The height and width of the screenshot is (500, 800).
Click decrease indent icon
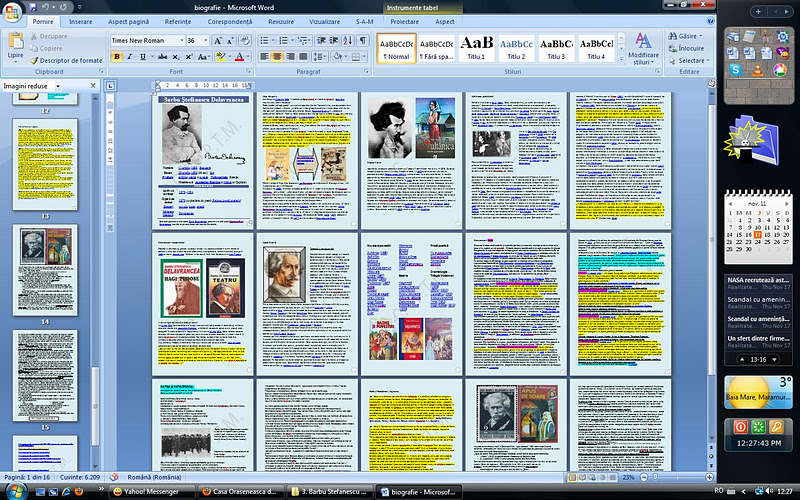tap(321, 40)
